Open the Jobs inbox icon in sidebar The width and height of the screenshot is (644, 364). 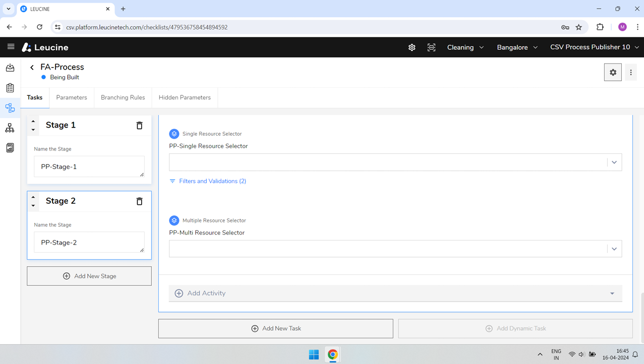click(x=10, y=68)
